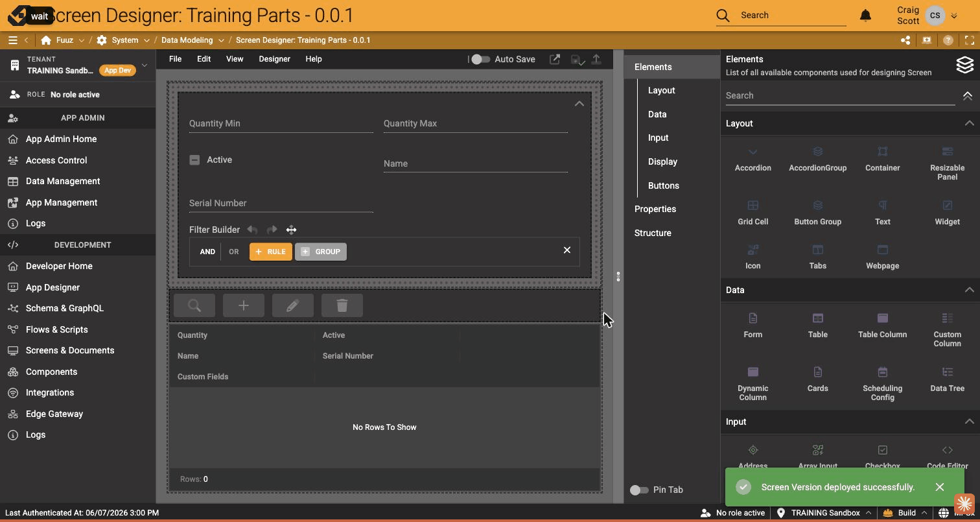This screenshot has height=522, width=980.
Task: Switch to the Structure tab
Action: 653,233
